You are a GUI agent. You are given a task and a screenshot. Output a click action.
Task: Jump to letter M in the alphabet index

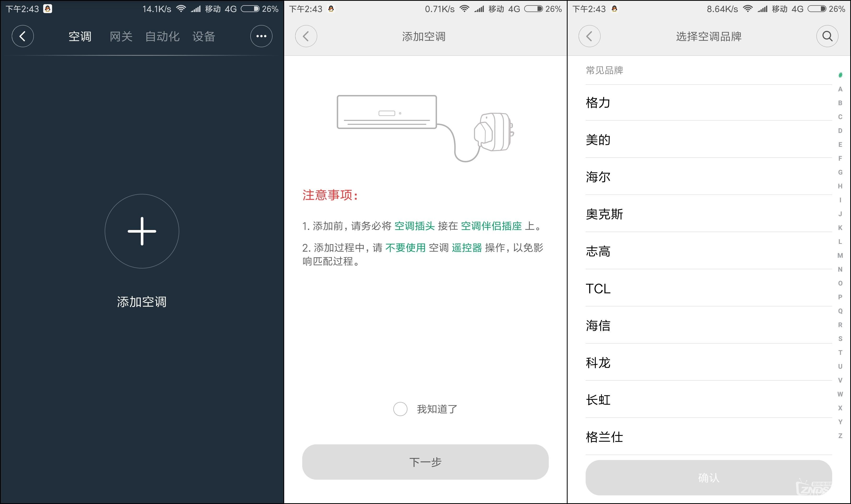tap(840, 255)
